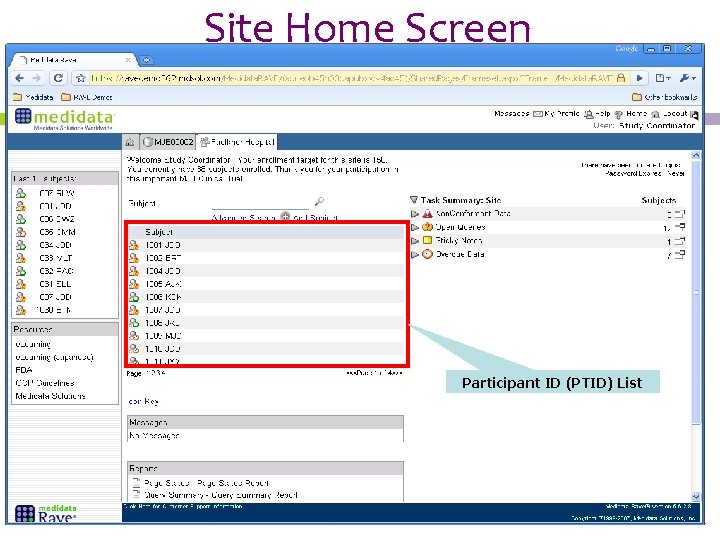This screenshot has width=720, height=540.
Task: Click the page scrollbar up arrow
Action: (x=696, y=156)
